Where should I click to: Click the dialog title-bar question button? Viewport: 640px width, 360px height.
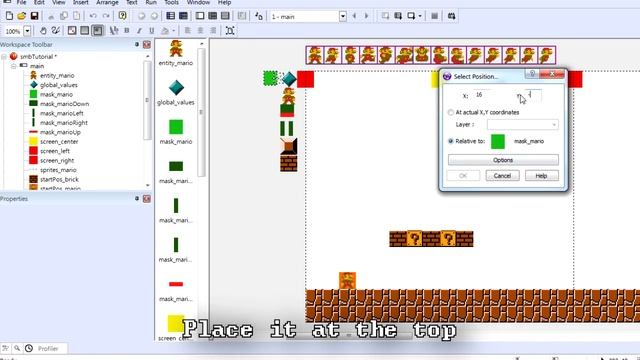(532, 74)
